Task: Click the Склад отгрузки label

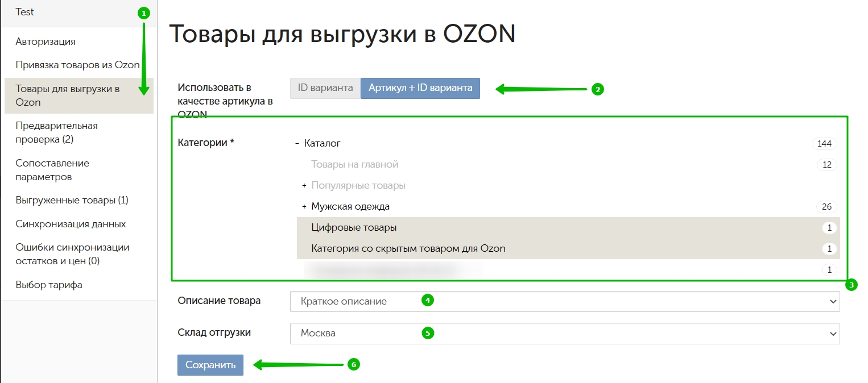Action: click(214, 332)
